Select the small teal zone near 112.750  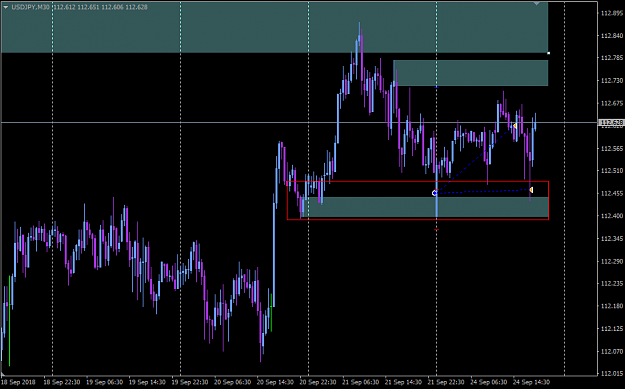tap(471, 73)
